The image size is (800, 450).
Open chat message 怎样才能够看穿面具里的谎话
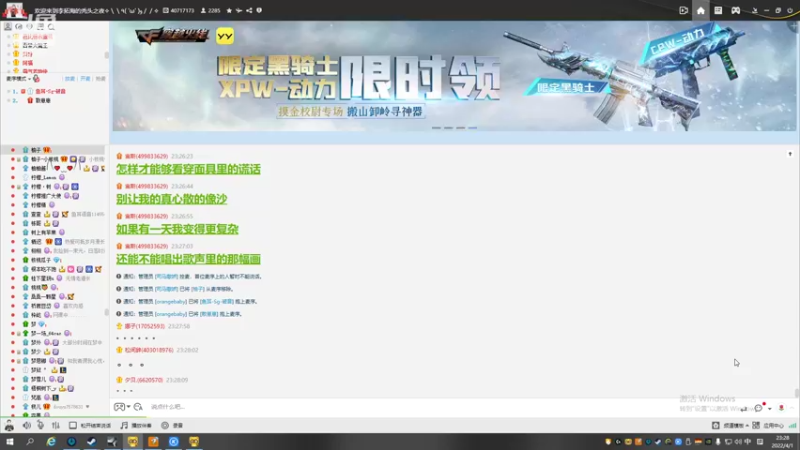pyautogui.click(x=188, y=169)
